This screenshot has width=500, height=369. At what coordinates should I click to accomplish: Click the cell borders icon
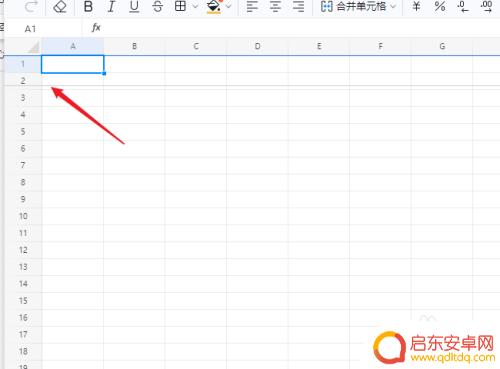tap(180, 6)
